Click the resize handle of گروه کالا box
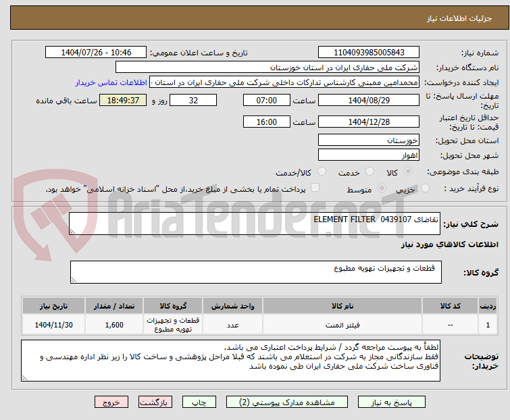This screenshot has width=510, height=420. tap(74, 280)
